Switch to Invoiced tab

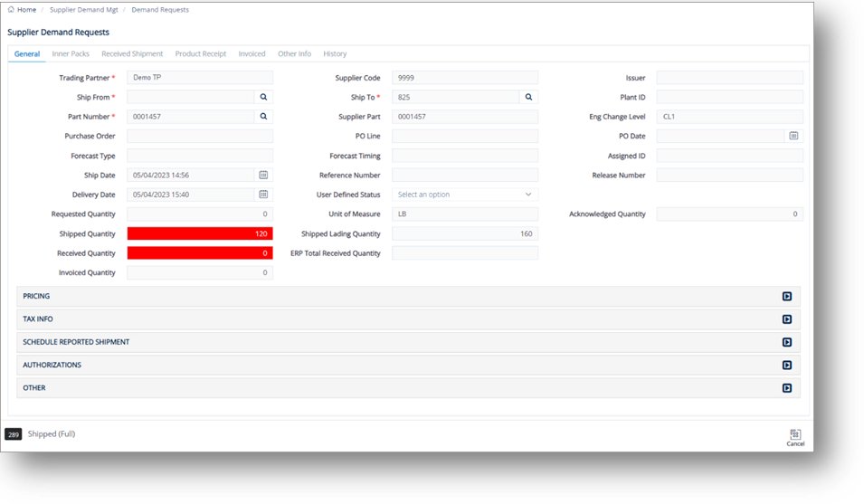[252, 54]
